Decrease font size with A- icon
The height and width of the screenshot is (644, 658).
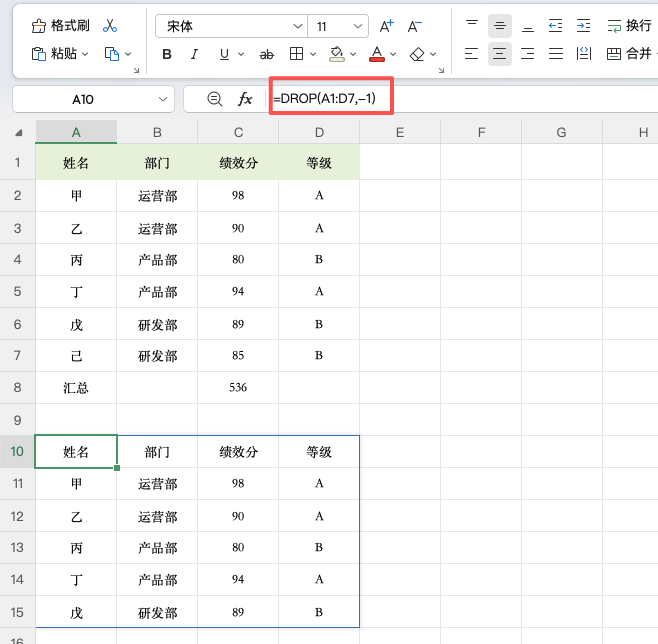pyautogui.click(x=415, y=26)
